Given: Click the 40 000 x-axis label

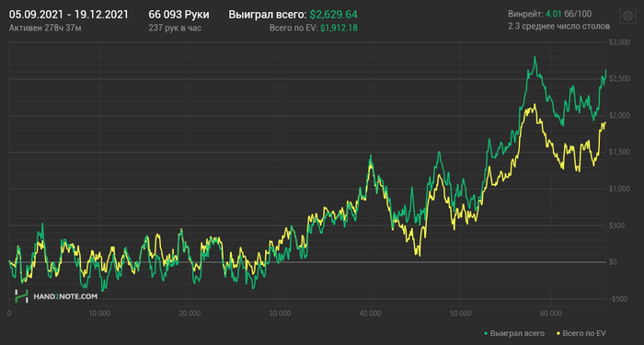Looking at the screenshot, I should click(x=370, y=314).
